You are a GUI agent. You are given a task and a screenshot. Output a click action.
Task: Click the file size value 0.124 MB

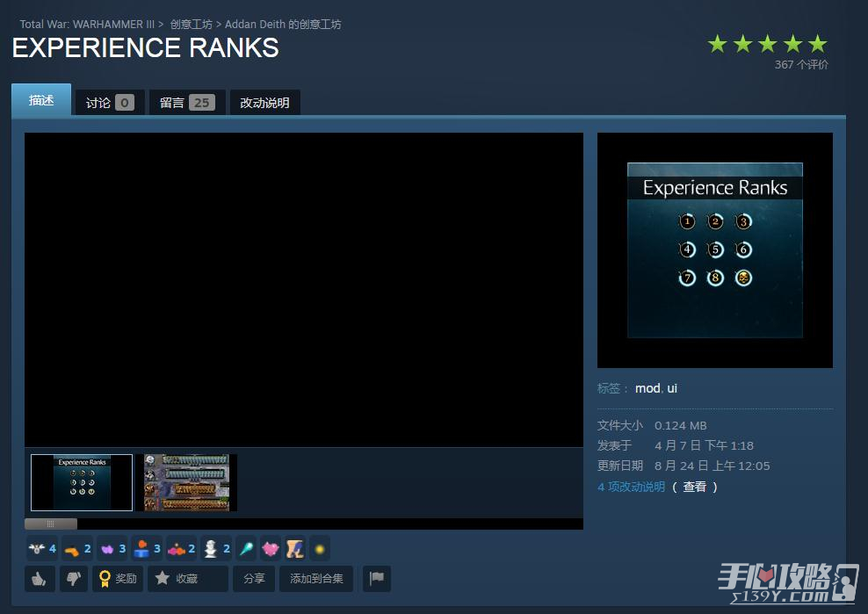pos(680,425)
